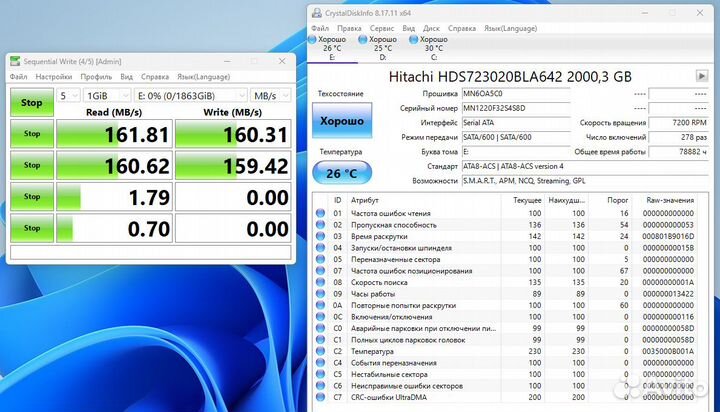Click status icon for Часы работы

(x=321, y=293)
